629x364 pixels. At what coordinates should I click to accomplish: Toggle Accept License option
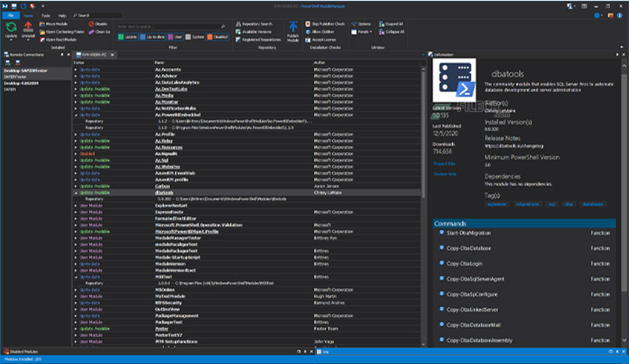pos(321,40)
